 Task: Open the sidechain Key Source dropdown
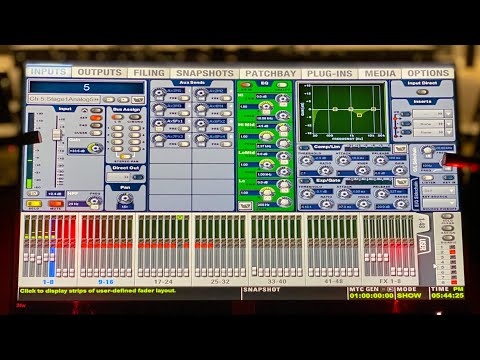pyautogui.click(x=439, y=191)
